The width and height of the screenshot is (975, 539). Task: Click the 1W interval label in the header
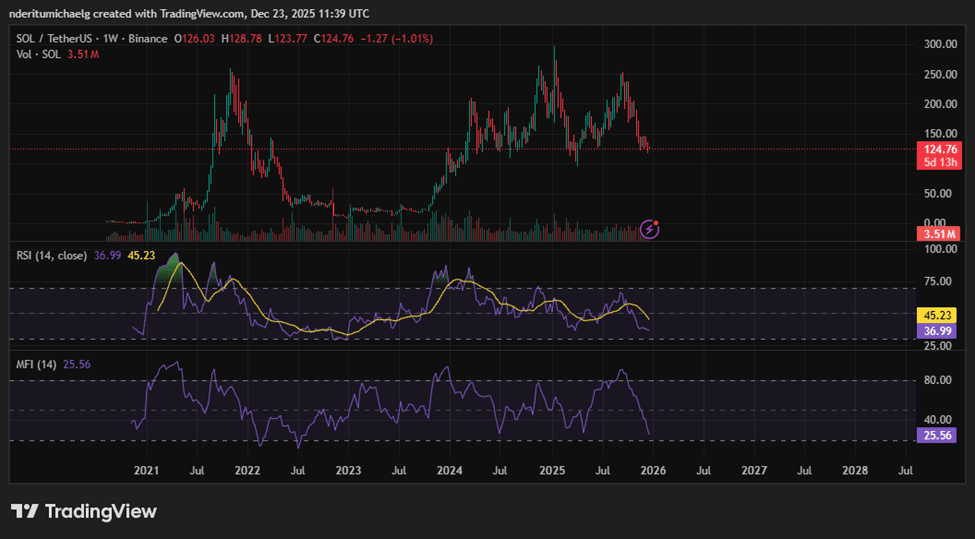pos(111,39)
